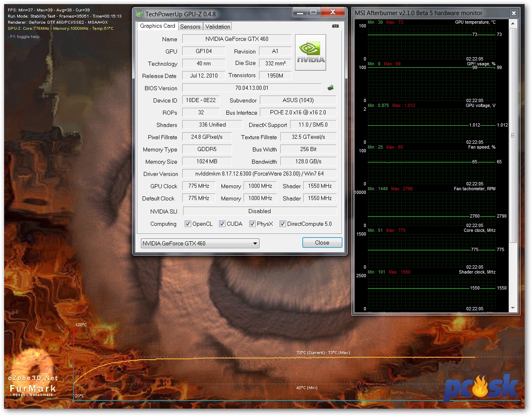532x416 pixels.
Task: Click the Bandwidth field 128.0 GB/s
Action: [308, 161]
